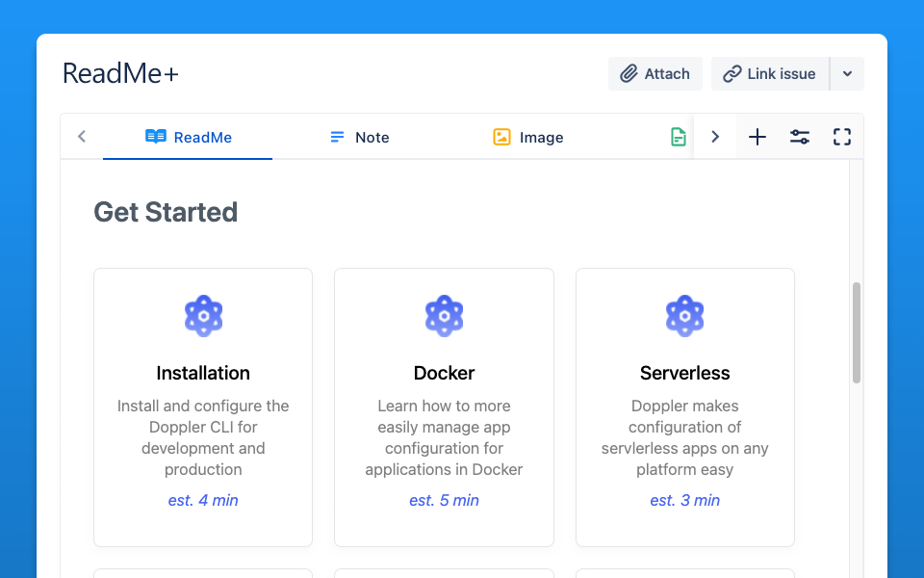Click the 'est. 4 min' text

(203, 500)
